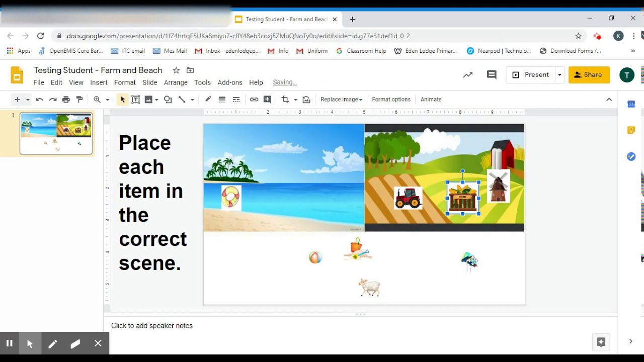Screen dimensions: 644x362
Task: Select the Shape tool
Action: click(168, 100)
